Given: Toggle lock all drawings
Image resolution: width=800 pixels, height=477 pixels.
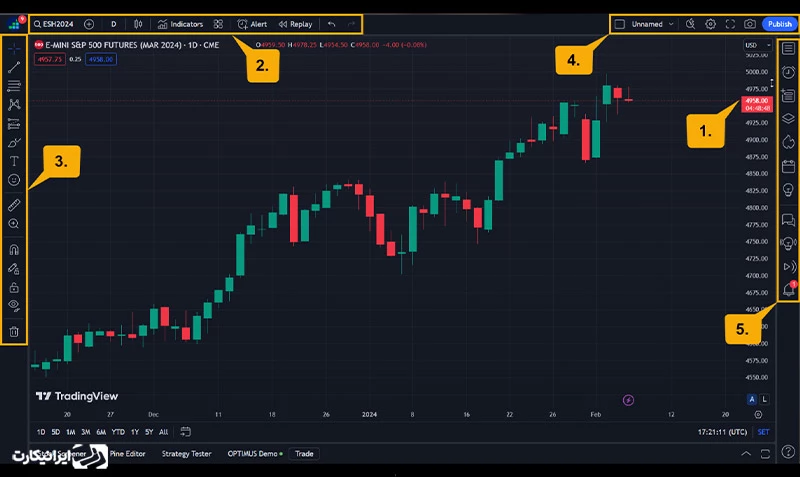Looking at the screenshot, I should (14, 288).
